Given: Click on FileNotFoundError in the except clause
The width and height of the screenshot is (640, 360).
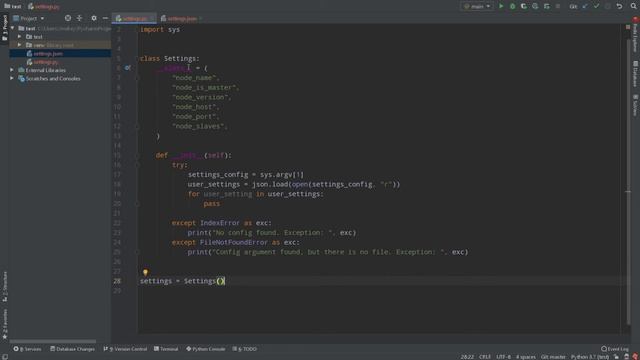Looking at the screenshot, I should pyautogui.click(x=233, y=242).
